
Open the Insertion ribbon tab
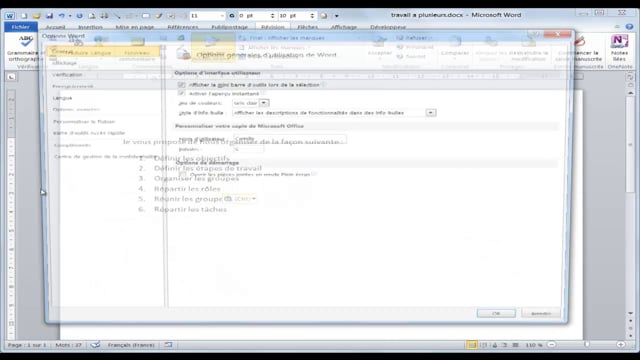pyautogui.click(x=90, y=27)
